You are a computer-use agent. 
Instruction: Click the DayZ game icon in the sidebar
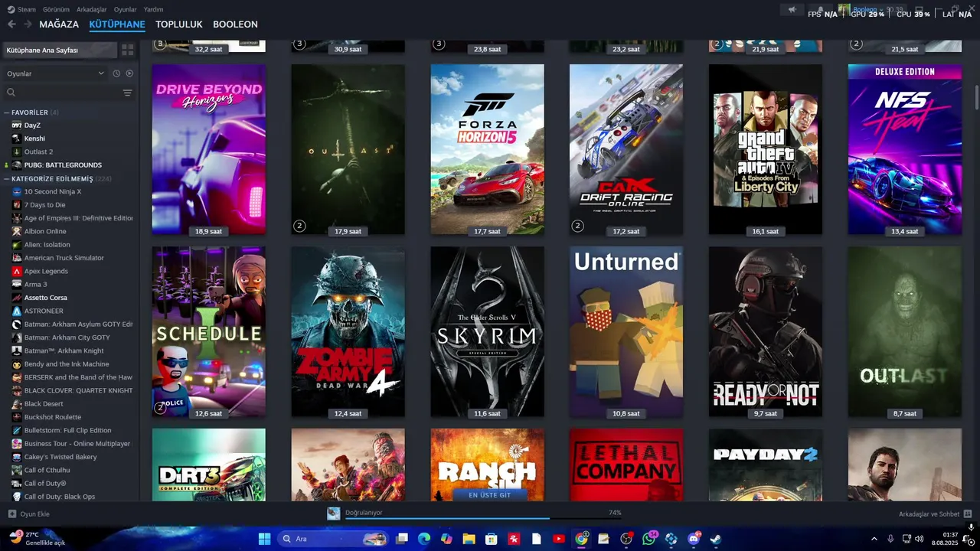17,126
